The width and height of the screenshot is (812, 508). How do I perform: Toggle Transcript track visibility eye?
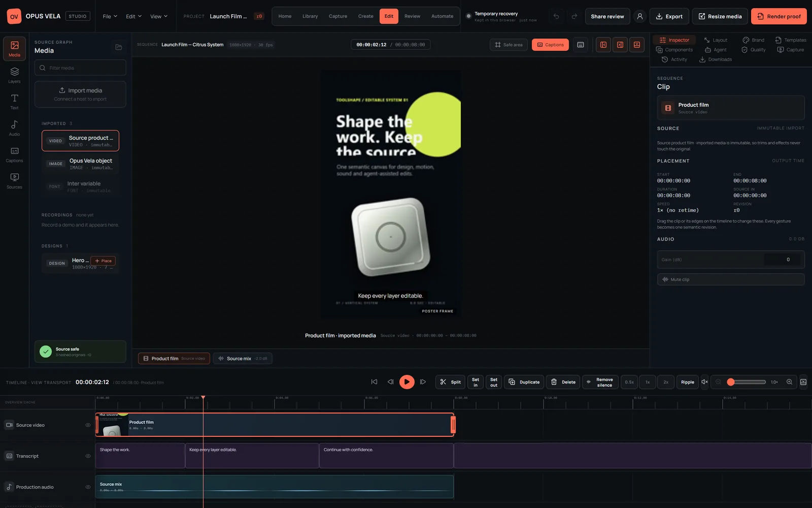pyautogui.click(x=88, y=456)
